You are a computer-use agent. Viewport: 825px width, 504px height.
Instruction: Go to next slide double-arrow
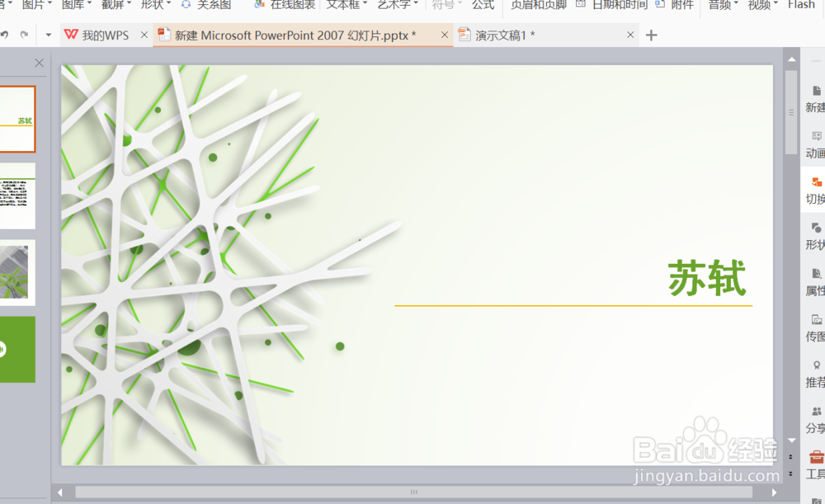(x=791, y=474)
